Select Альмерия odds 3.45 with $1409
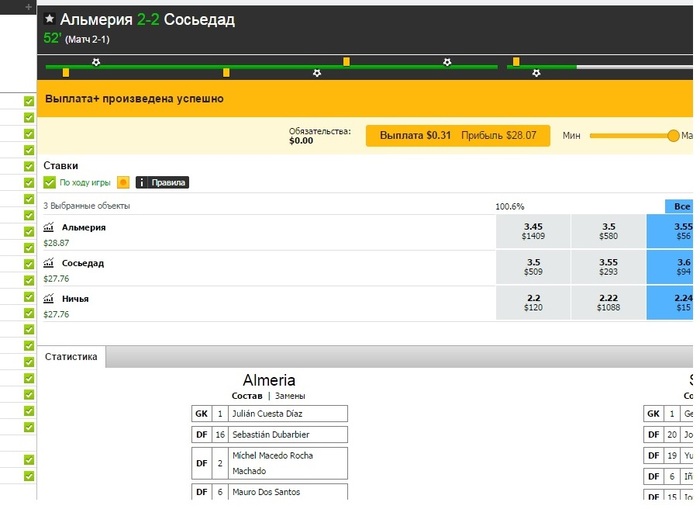Viewport: 700px width, 516px height. 533,231
